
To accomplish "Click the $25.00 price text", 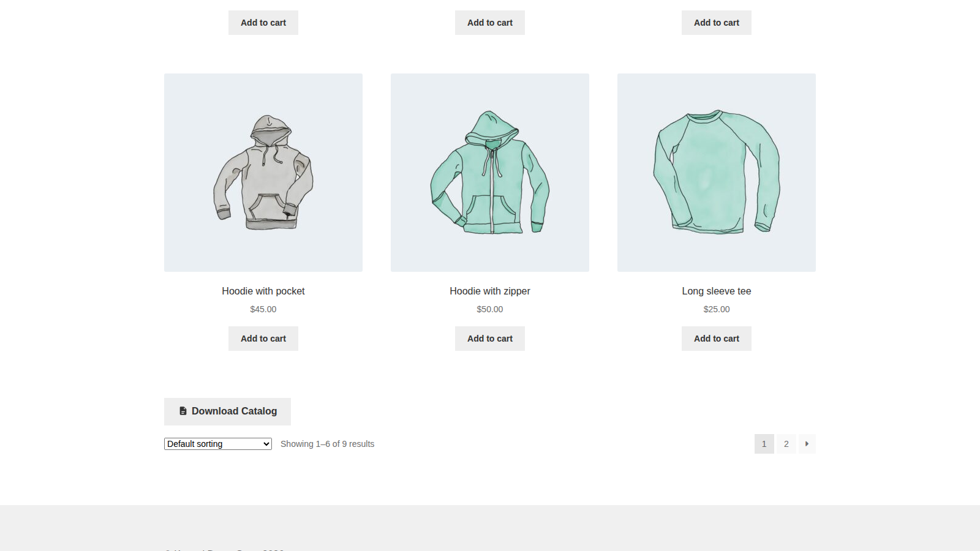I will (717, 309).
